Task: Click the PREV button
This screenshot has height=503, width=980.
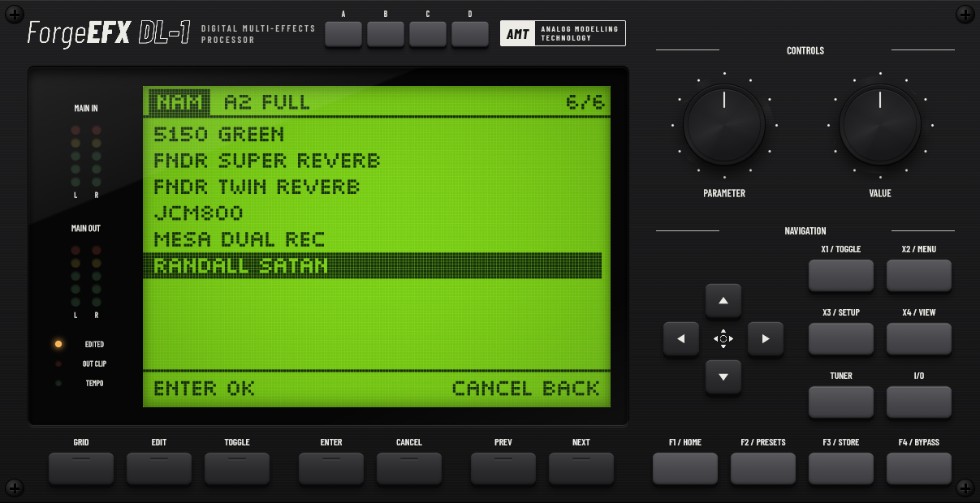Action: tap(503, 469)
